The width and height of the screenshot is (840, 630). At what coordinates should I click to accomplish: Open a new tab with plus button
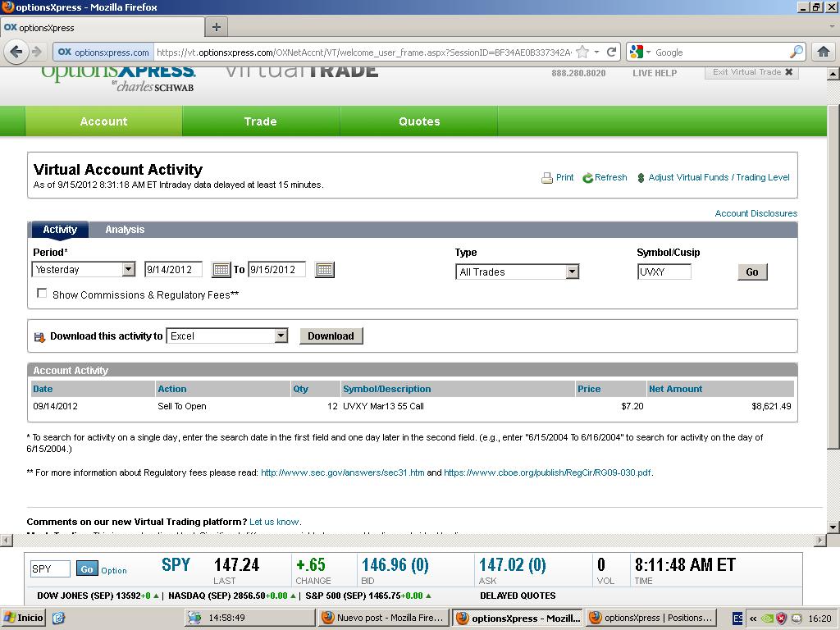pyautogui.click(x=217, y=27)
